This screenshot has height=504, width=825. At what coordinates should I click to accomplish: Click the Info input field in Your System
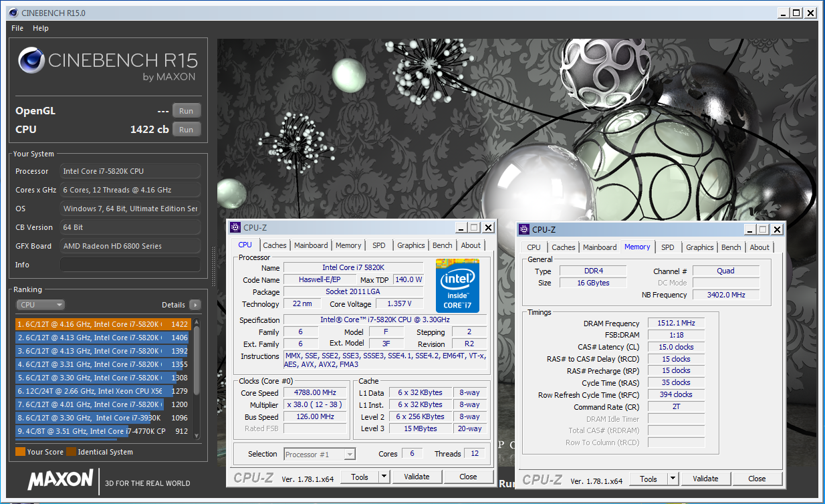point(130,265)
